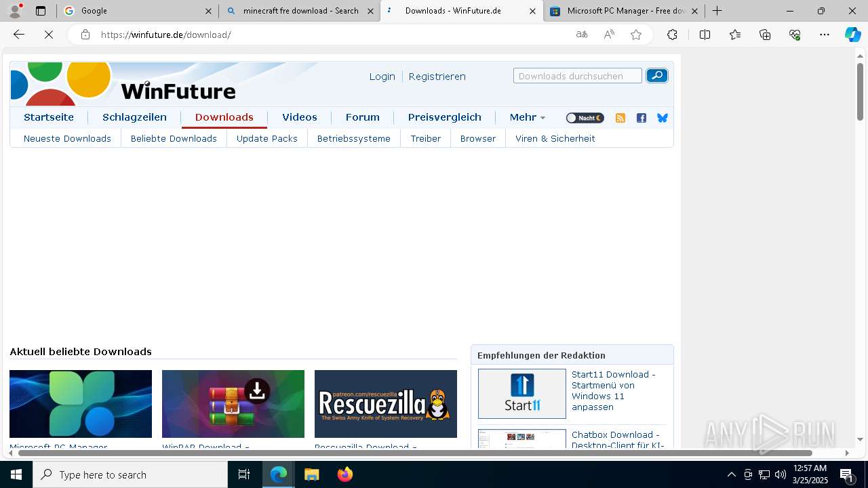The height and width of the screenshot is (488, 868).
Task: Open Schlagzeilen navigation item
Action: (134, 117)
